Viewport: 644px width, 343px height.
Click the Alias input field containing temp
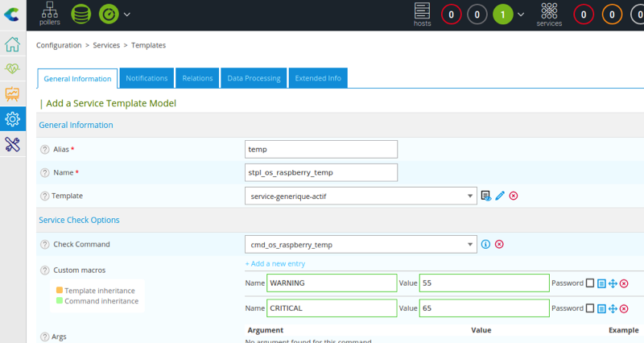(x=320, y=149)
